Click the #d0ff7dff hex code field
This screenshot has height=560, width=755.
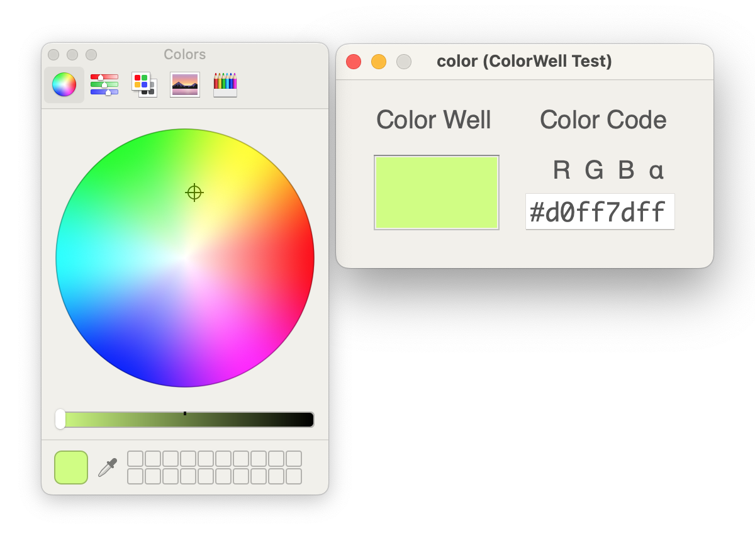(600, 212)
